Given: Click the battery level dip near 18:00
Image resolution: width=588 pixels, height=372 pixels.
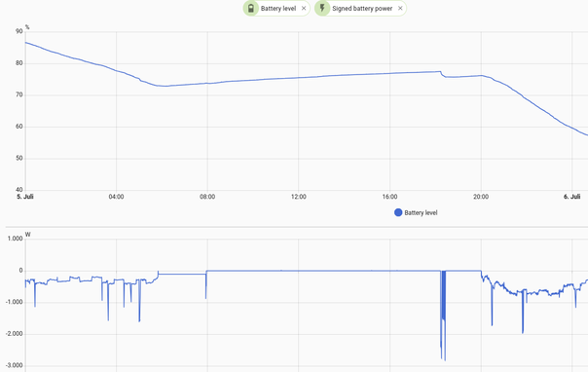Looking at the screenshot, I should pyautogui.click(x=443, y=75).
